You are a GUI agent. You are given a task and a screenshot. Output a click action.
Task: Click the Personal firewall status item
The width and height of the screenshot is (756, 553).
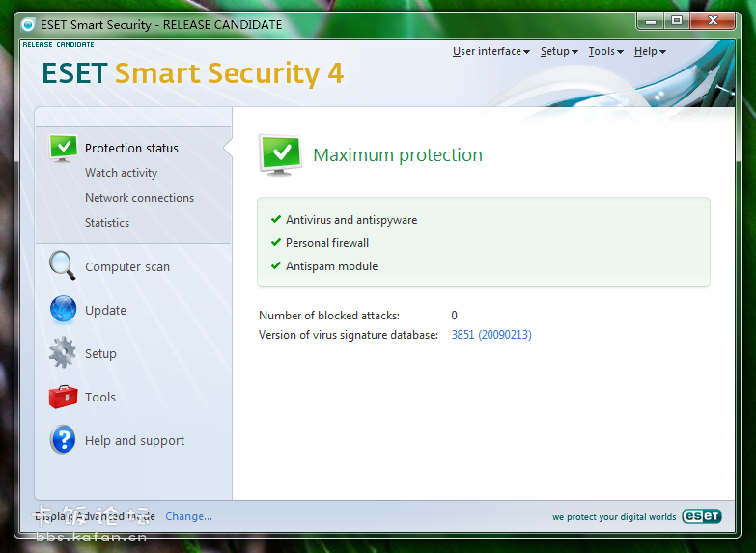click(327, 243)
